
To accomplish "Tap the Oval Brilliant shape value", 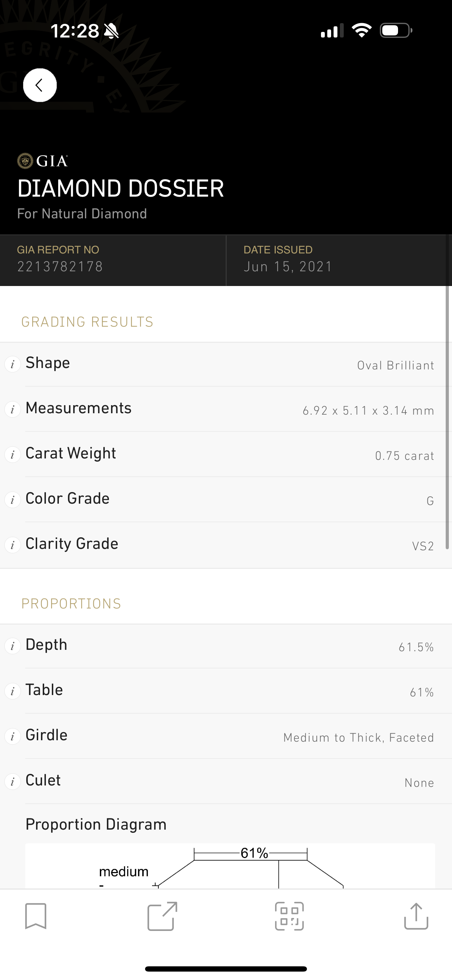I will 395,365.
